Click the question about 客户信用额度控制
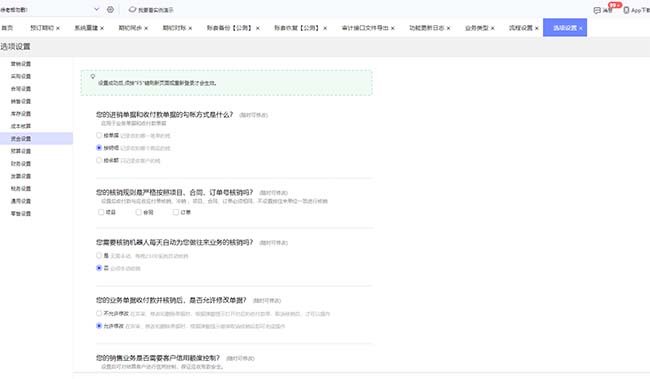The image size is (650, 379). click(x=158, y=358)
